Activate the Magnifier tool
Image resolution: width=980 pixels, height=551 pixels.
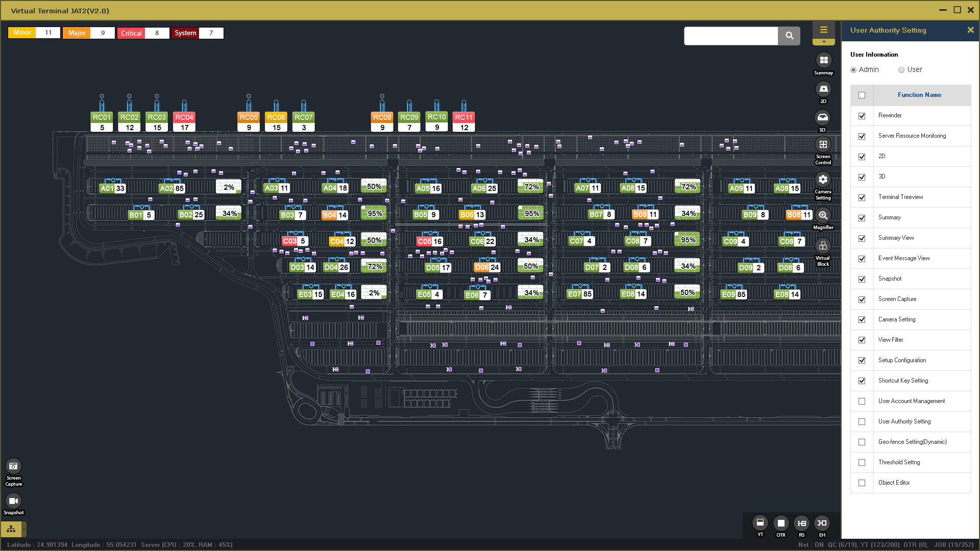pyautogui.click(x=823, y=215)
